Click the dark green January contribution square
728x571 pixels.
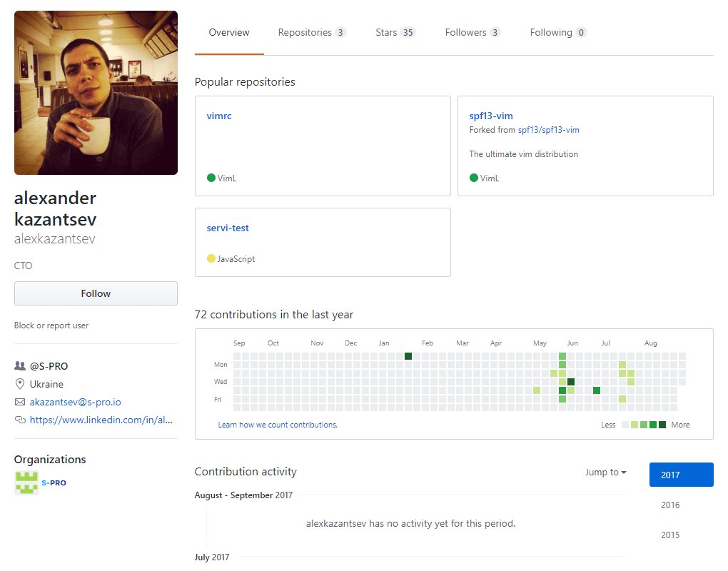coord(408,356)
